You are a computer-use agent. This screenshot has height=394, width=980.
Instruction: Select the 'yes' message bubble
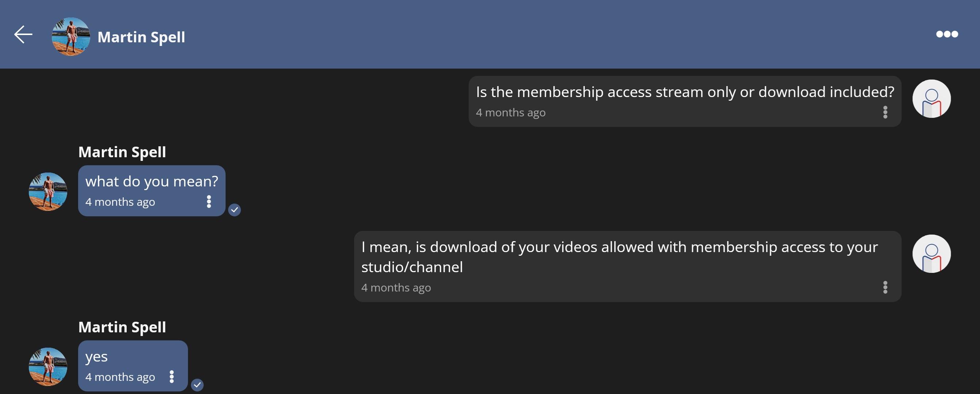coord(96,357)
